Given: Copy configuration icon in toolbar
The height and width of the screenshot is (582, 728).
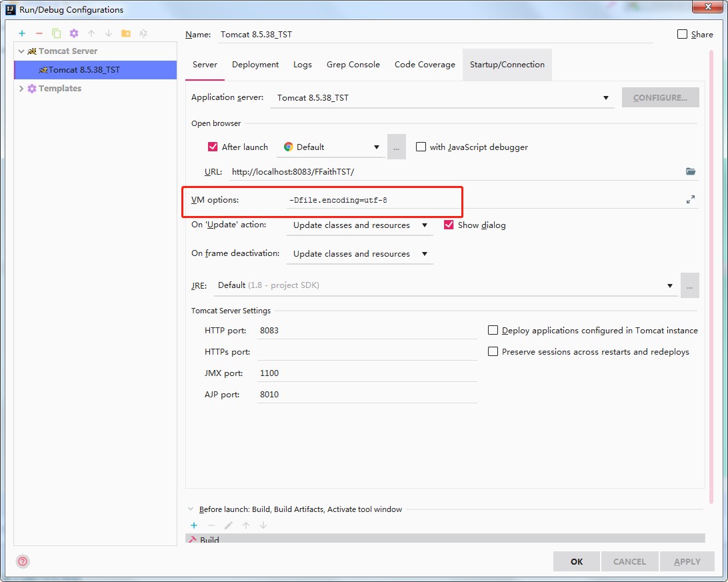Looking at the screenshot, I should pyautogui.click(x=56, y=33).
